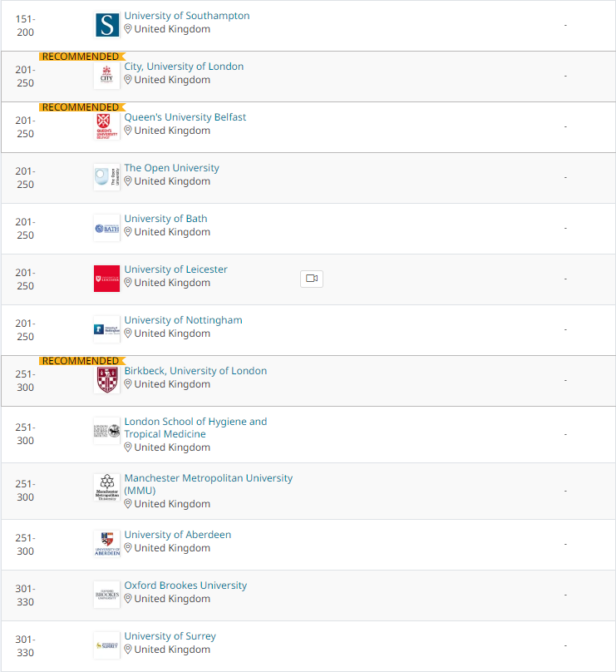The image size is (616, 672).
Task: Click the Birkbeck shield crest logo
Action: pos(106,380)
